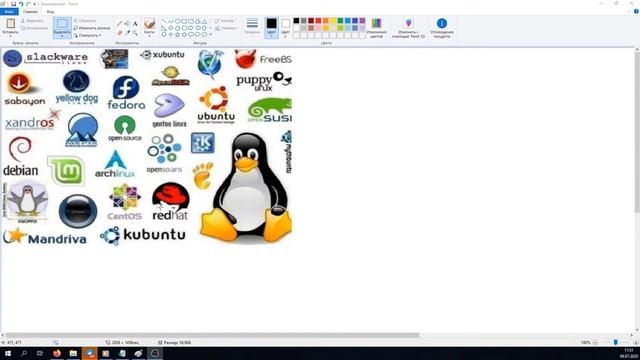Activate the Color 1 box
This screenshot has height=360, width=640.
point(271,27)
